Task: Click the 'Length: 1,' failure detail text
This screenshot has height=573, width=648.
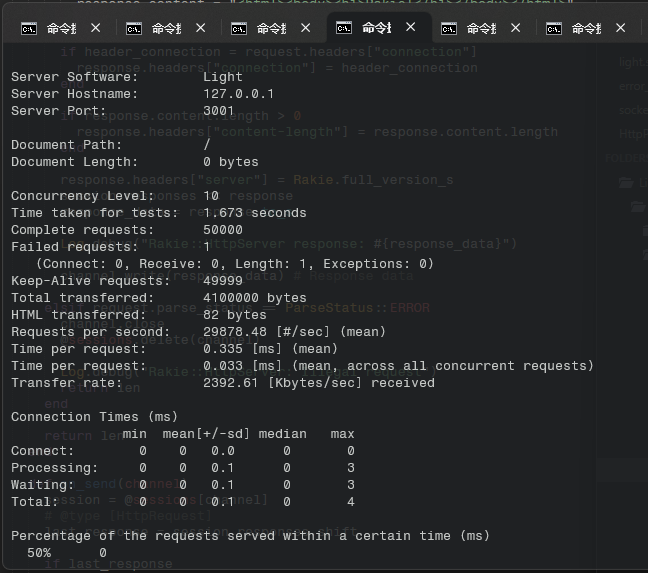Action: (271, 264)
